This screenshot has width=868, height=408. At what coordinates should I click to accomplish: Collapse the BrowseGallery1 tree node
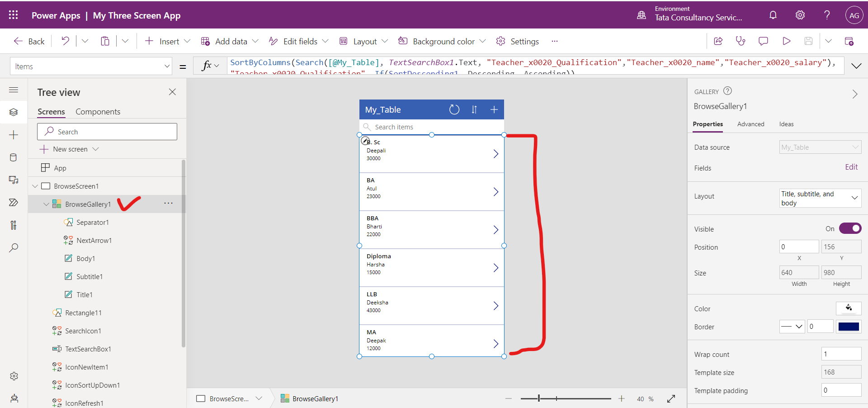(x=46, y=204)
